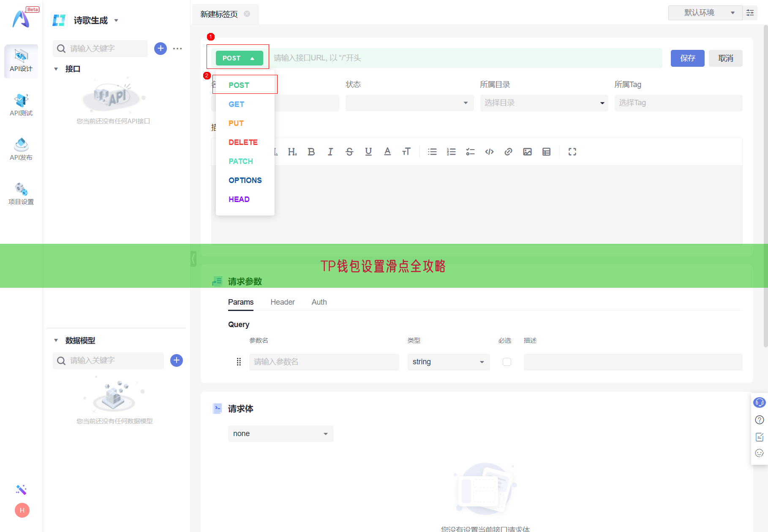
Task: Switch to the Auth tab
Action: [x=319, y=302]
